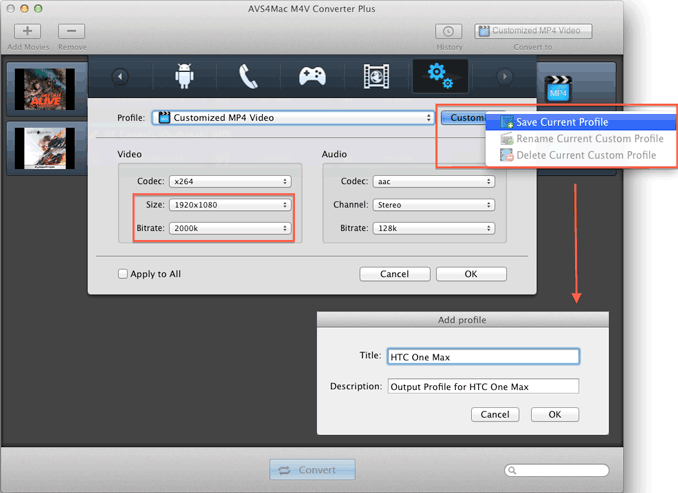Screen dimensions: 678x493
Task: Choose Save Current Profile menu item
Action: (x=581, y=122)
